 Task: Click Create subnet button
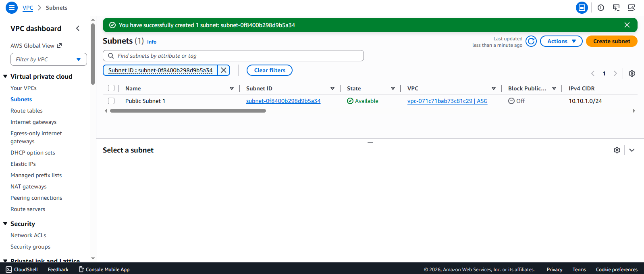pos(612,41)
